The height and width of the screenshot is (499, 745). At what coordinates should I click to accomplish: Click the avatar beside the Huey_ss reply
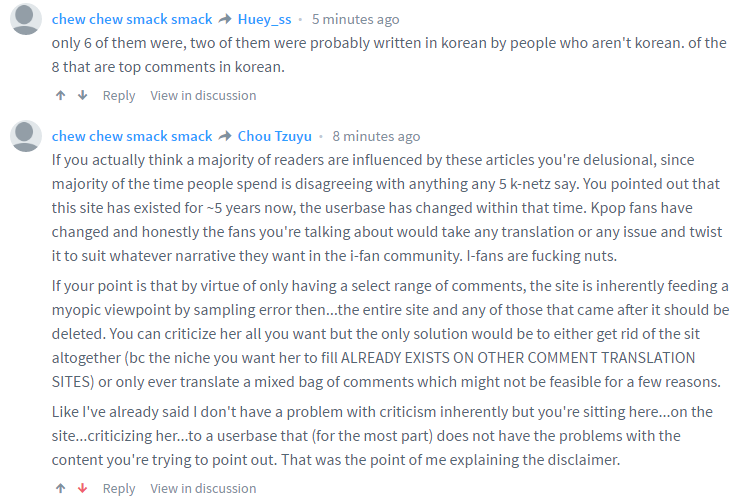(x=25, y=19)
